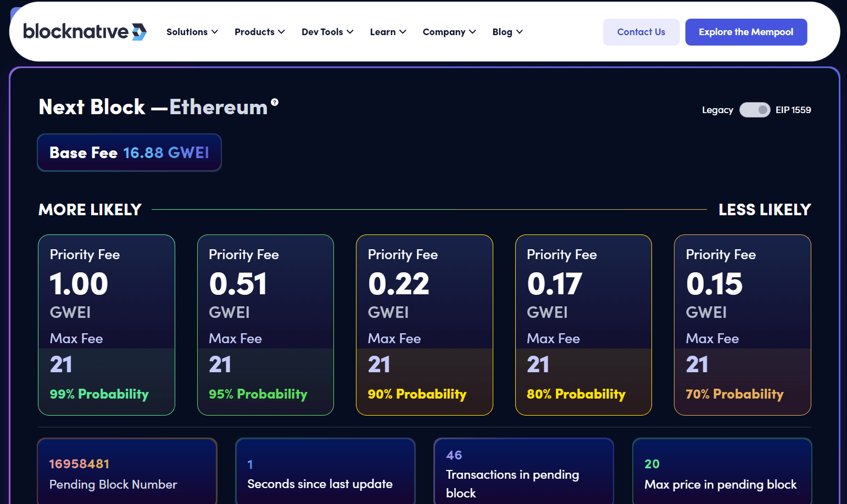
Task: Click the Max price in pending block label
Action: click(x=720, y=484)
